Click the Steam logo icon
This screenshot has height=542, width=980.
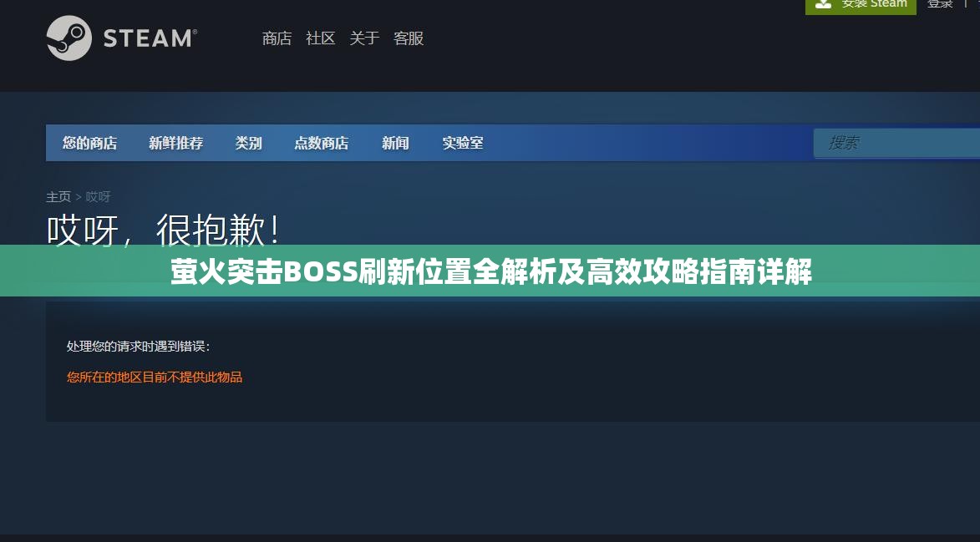point(70,38)
